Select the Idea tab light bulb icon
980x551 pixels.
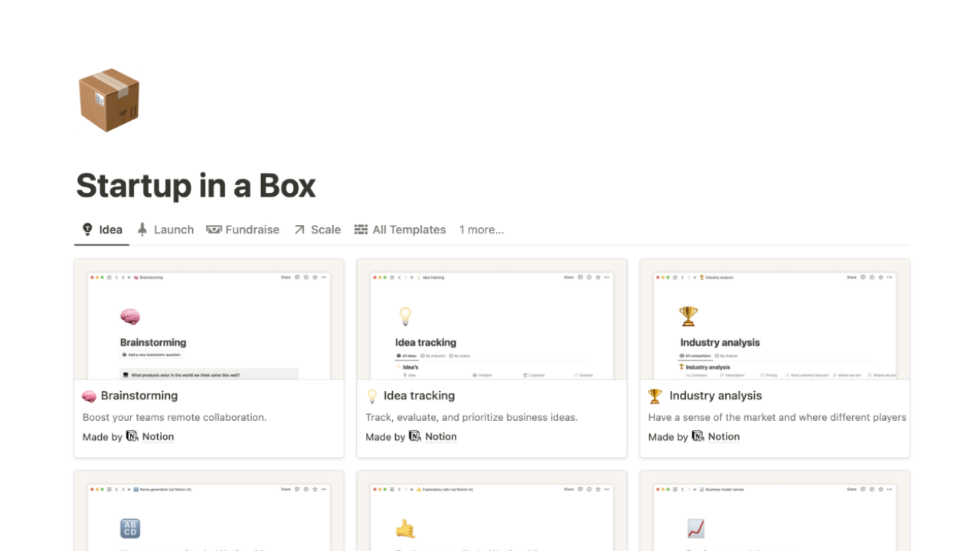[x=87, y=229]
